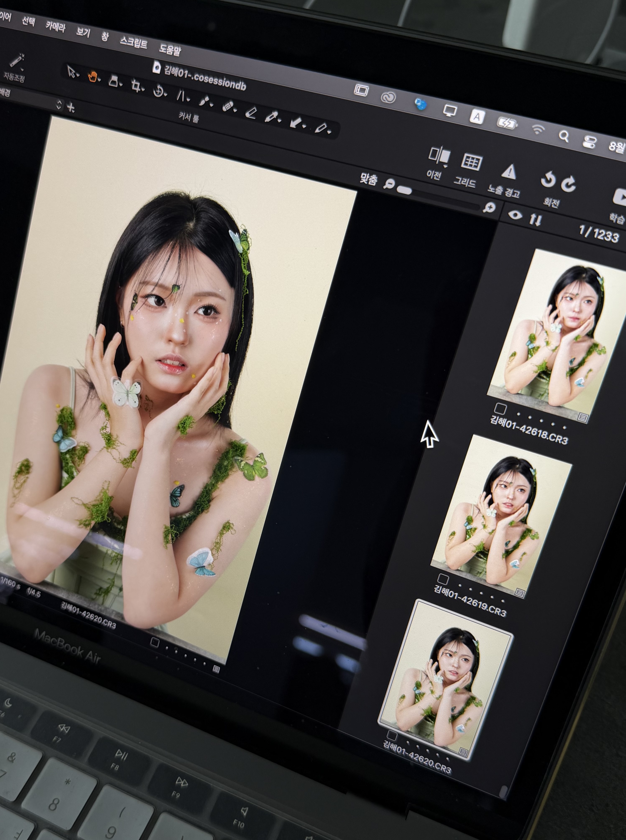
Task: Tick the tag box below the main viewer image
Action: coord(155,642)
